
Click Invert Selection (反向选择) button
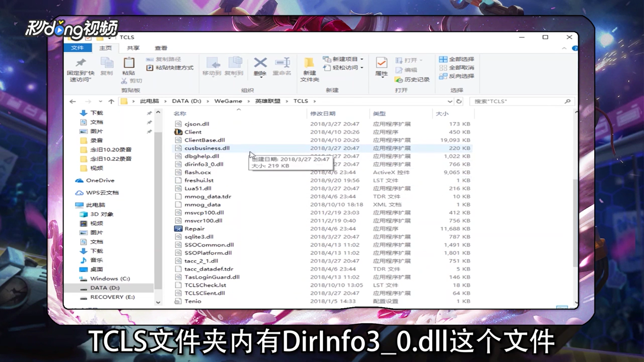coord(457,76)
